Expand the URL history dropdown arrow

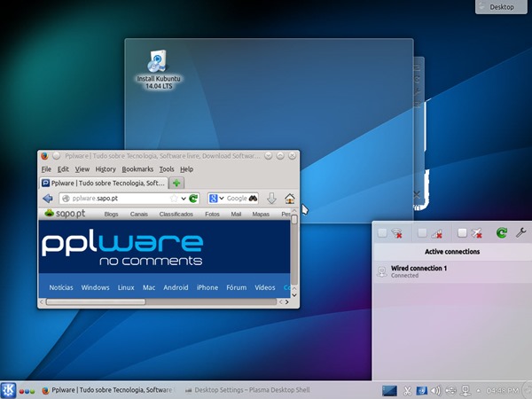point(184,199)
